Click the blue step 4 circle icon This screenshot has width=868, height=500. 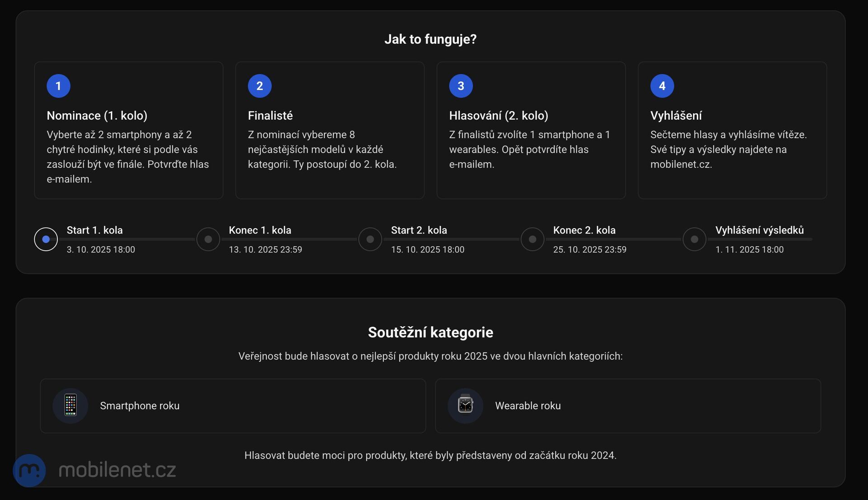click(662, 86)
